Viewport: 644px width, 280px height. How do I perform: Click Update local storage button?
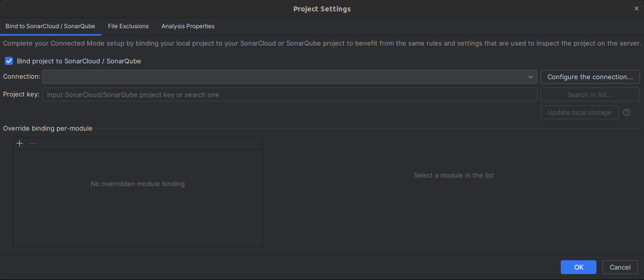(580, 112)
